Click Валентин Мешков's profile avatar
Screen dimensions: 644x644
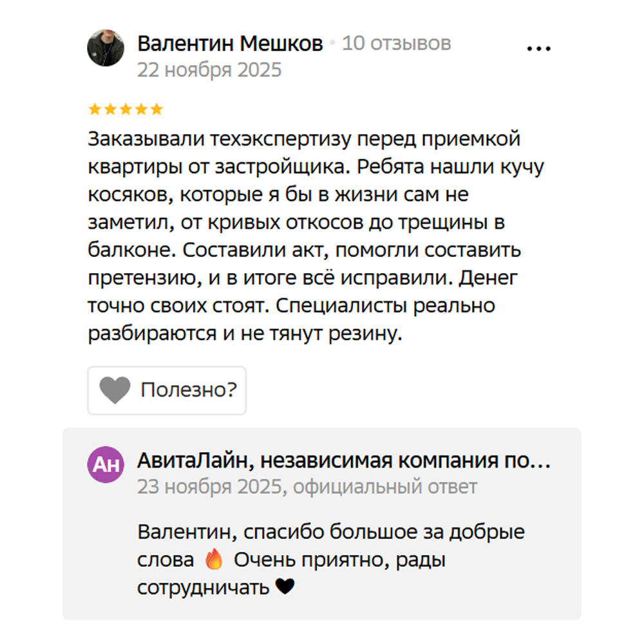(106, 48)
